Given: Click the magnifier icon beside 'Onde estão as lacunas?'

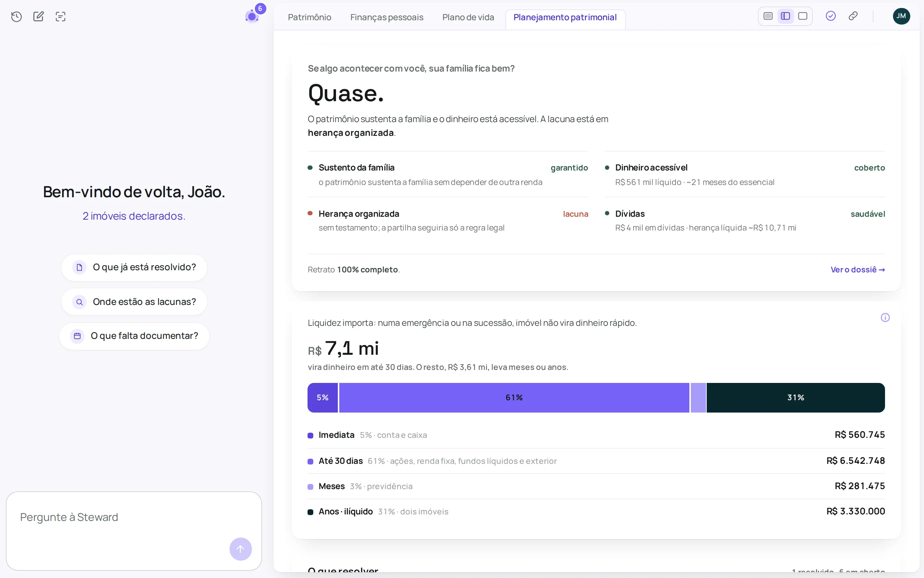Looking at the screenshot, I should point(79,302).
